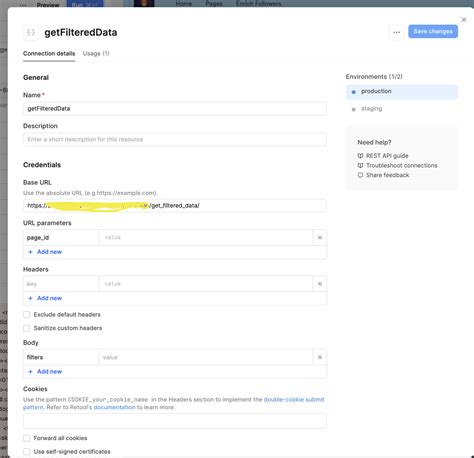
Task: Enable Use self-signed certificates
Action: (27, 452)
